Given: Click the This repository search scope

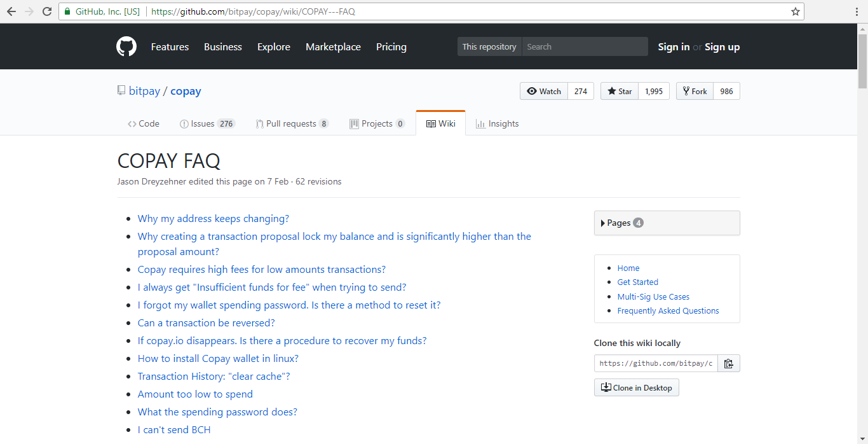Looking at the screenshot, I should click(489, 46).
